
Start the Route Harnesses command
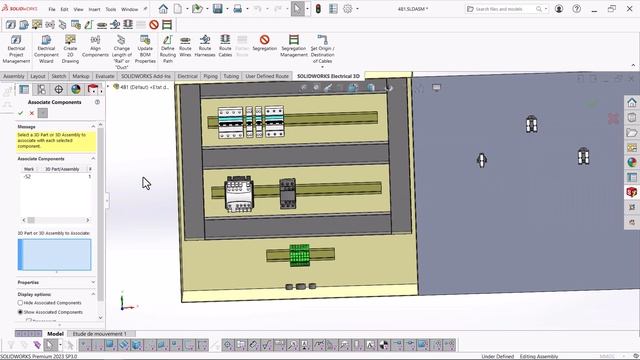(205, 46)
